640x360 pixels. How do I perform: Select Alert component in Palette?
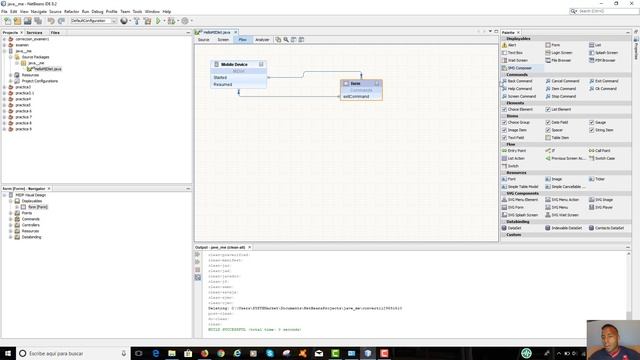(x=509, y=45)
